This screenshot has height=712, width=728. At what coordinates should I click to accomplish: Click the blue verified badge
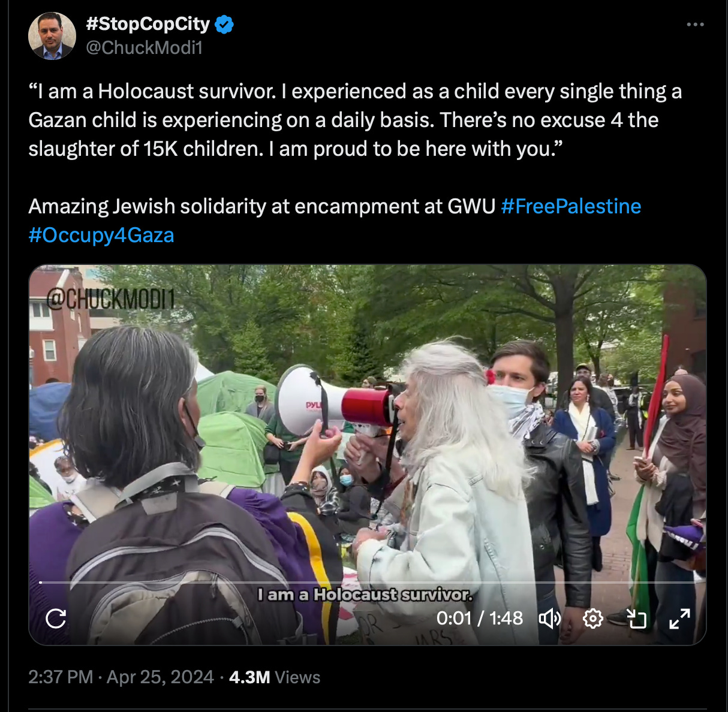tap(224, 25)
